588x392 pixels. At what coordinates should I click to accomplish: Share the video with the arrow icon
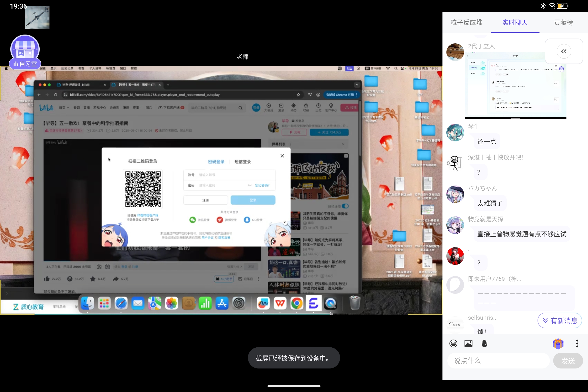115,279
